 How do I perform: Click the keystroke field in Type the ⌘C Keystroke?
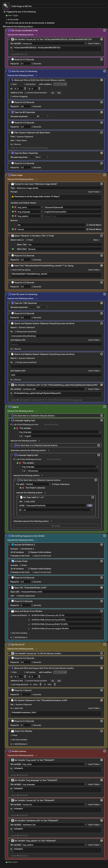[x=38, y=116]
